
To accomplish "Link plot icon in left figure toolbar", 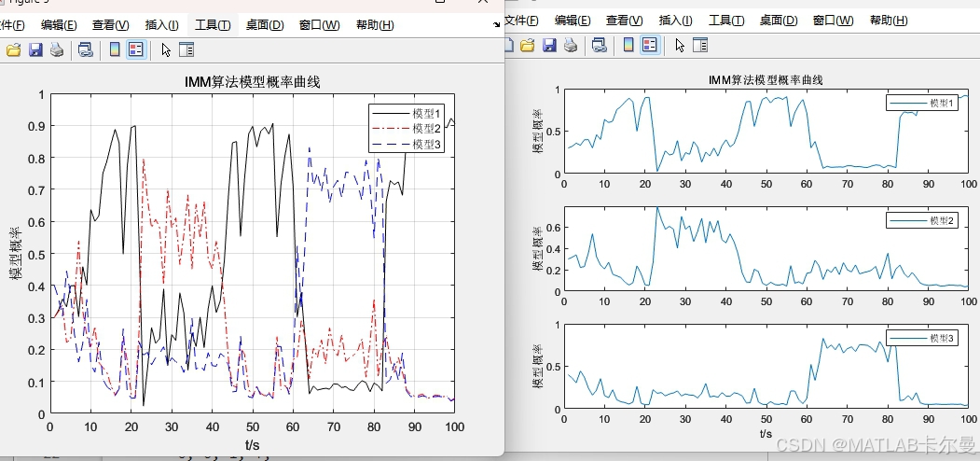I will click(86, 49).
